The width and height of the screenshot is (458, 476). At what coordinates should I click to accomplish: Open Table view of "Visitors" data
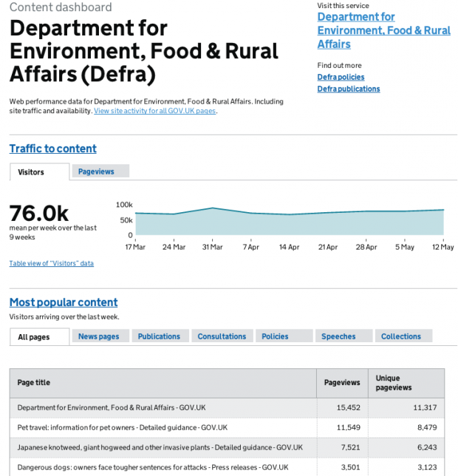(51, 263)
